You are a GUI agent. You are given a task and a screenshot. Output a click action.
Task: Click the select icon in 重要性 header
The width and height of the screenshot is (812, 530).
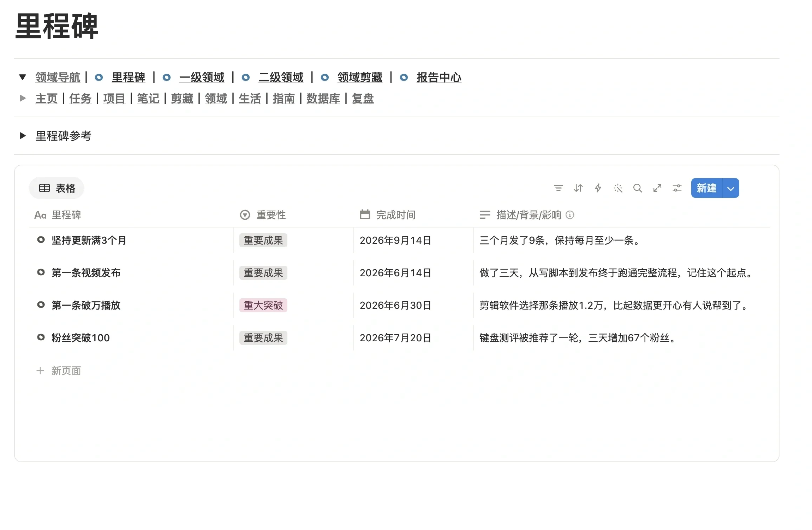pyautogui.click(x=245, y=215)
